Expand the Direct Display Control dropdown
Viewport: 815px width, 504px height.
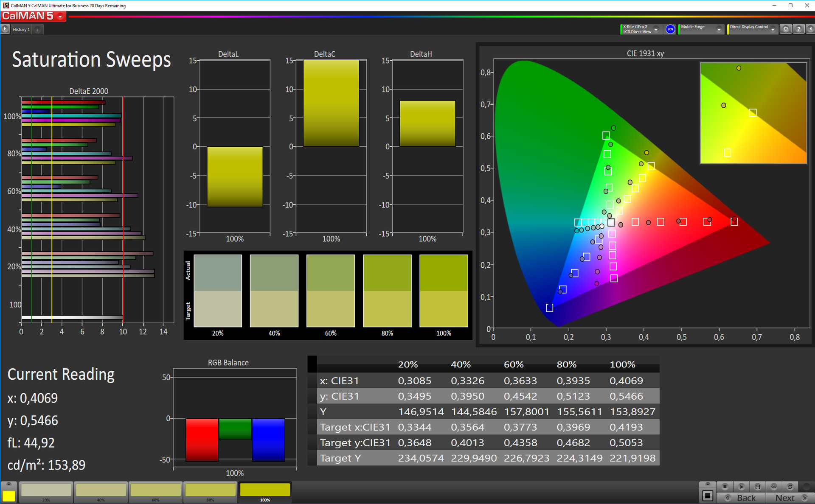pyautogui.click(x=773, y=29)
